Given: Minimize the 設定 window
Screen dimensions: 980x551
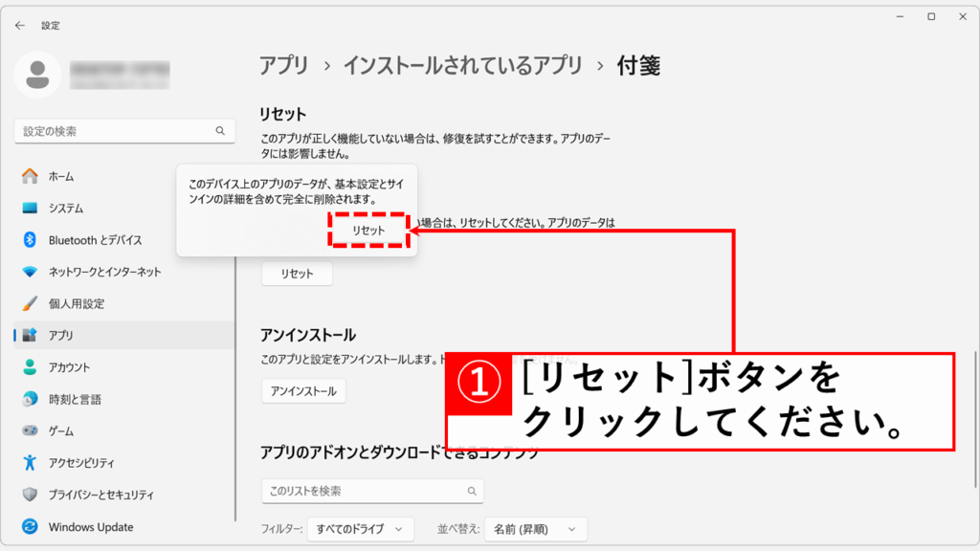Looking at the screenshot, I should [900, 17].
